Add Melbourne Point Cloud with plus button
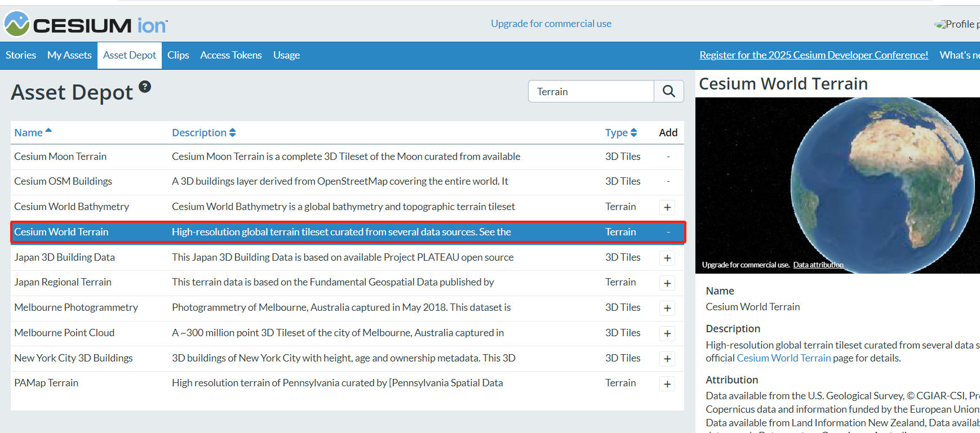This screenshot has width=980, height=433. coord(667,333)
